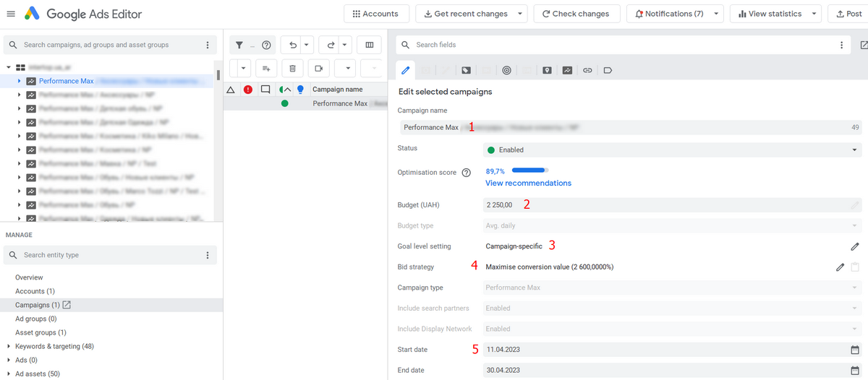Collapse the account root tree node
Image resolution: width=868 pixels, height=380 pixels.
[x=8, y=67]
